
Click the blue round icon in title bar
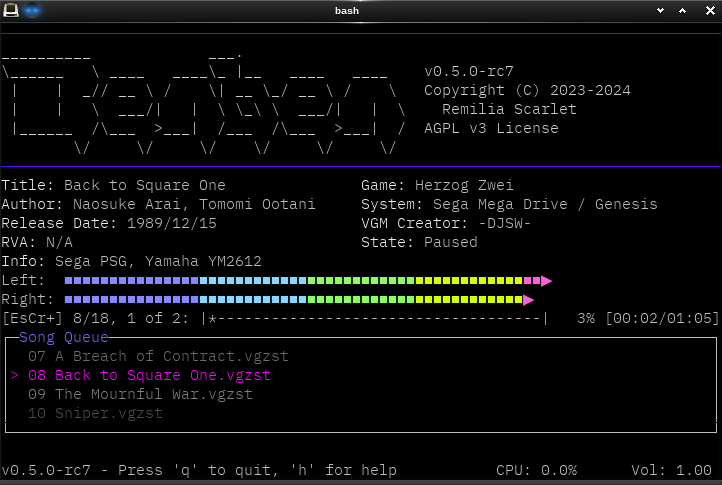click(32, 10)
